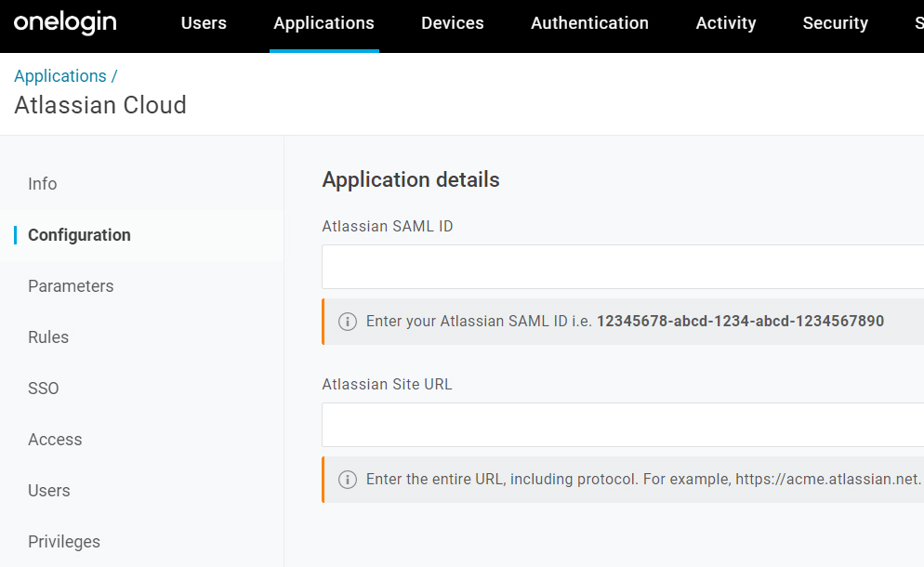Focus the Atlassian SAML ID input field

(623, 267)
